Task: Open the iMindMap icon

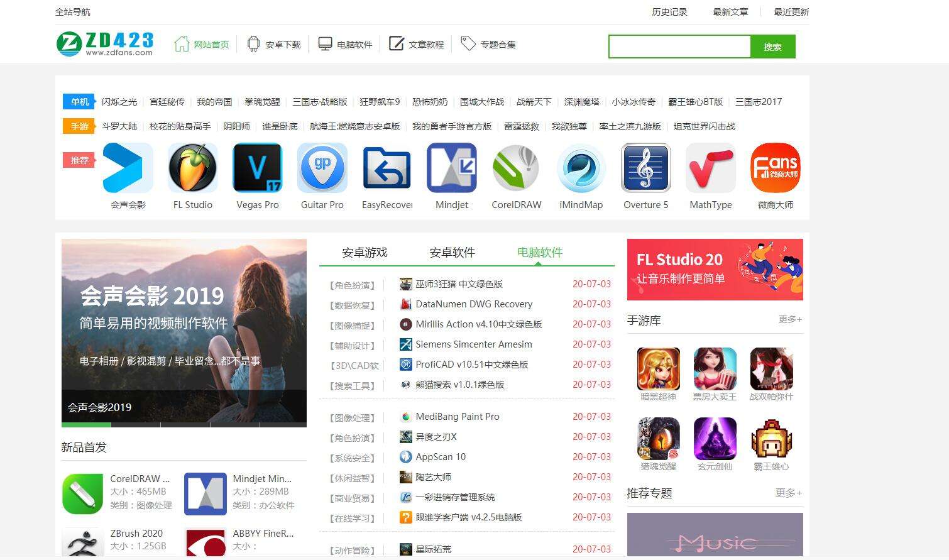Action: pos(581,168)
